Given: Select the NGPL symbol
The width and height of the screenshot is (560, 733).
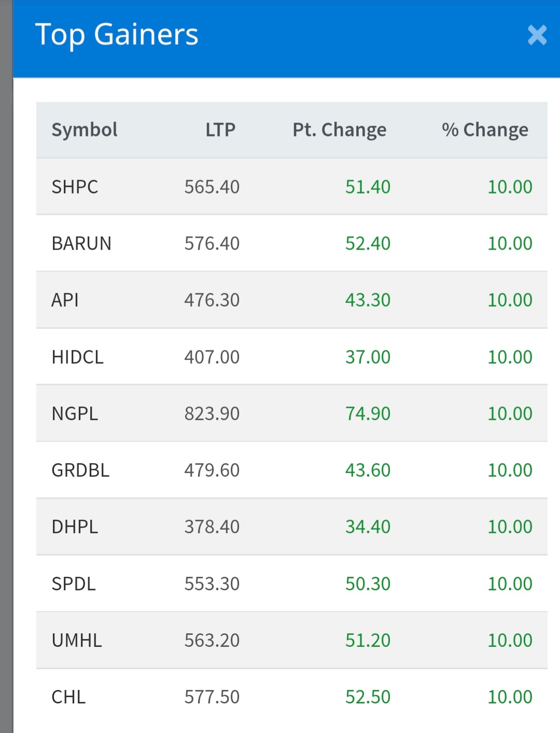Looking at the screenshot, I should (x=75, y=413).
